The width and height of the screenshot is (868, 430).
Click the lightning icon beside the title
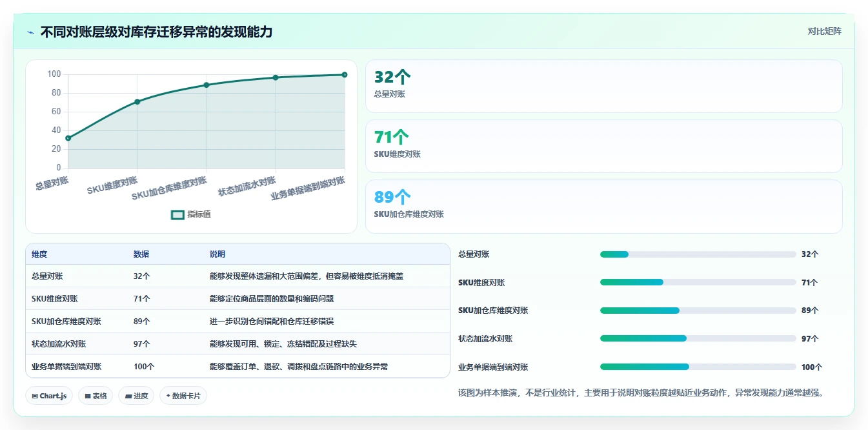[30, 32]
